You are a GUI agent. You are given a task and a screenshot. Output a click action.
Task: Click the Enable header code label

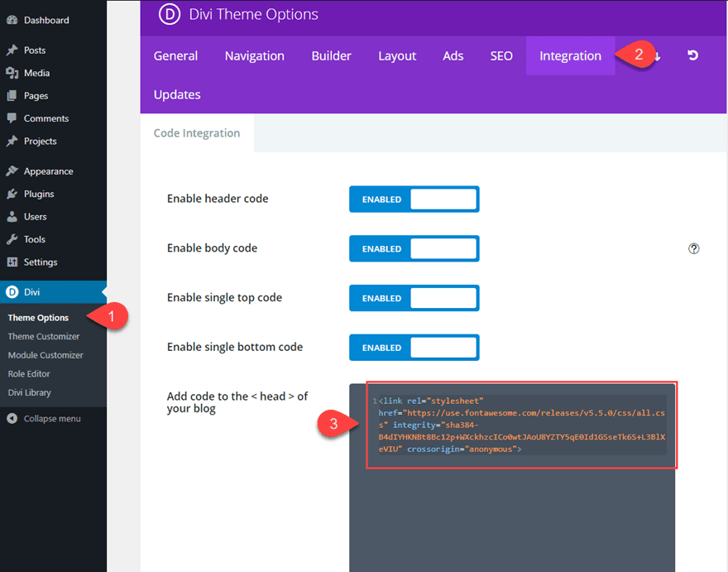[x=218, y=199]
